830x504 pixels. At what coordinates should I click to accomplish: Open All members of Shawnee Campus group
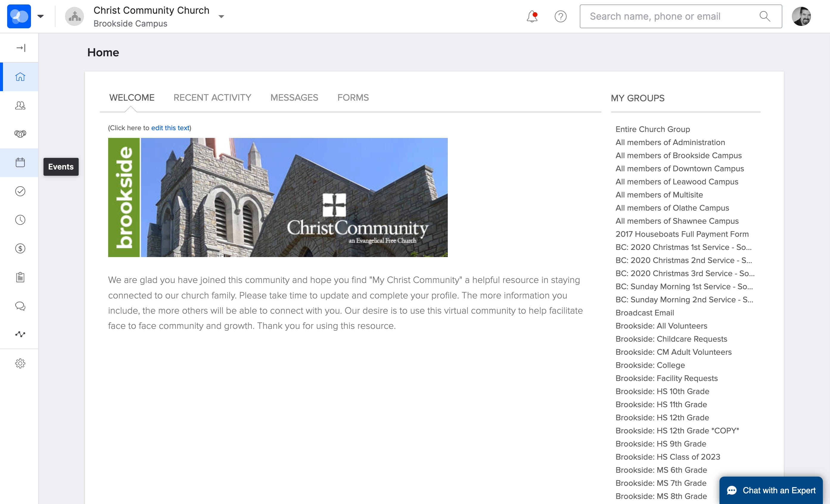click(x=677, y=221)
